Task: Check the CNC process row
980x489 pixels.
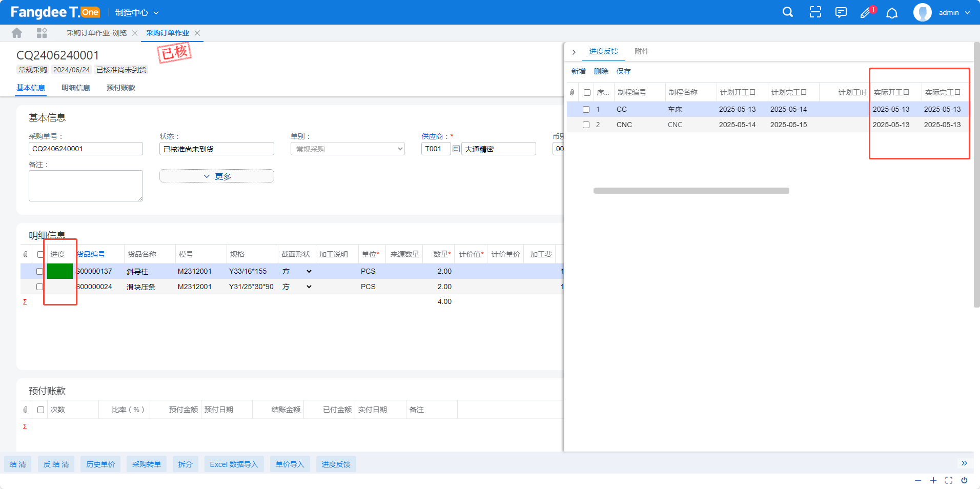Action: (586, 125)
